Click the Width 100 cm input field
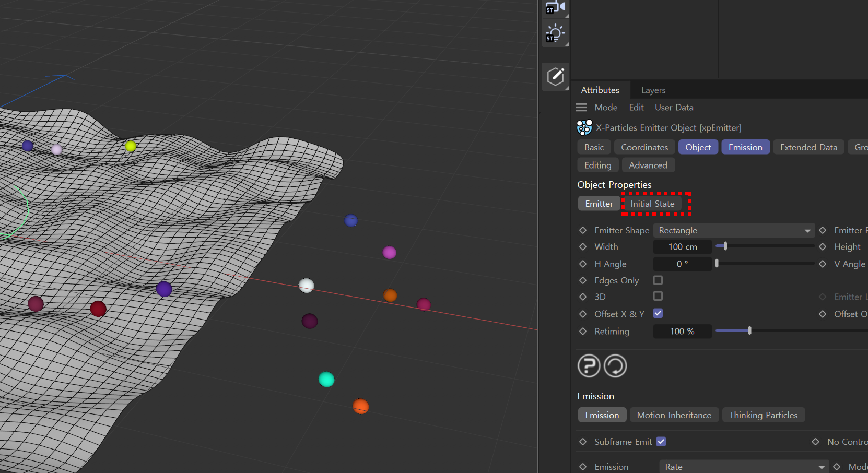This screenshot has height=473, width=868. (683, 246)
